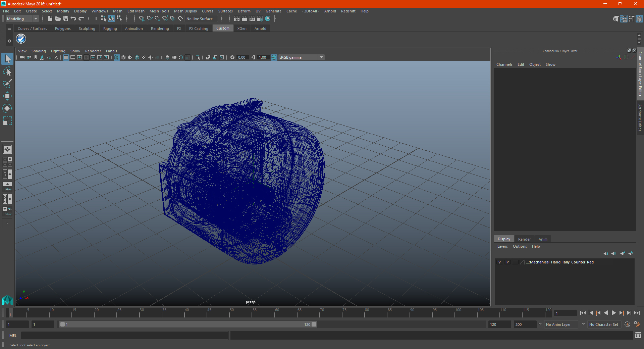644x349 pixels.
Task: Open a scene with folder icon
Action: tap(58, 19)
